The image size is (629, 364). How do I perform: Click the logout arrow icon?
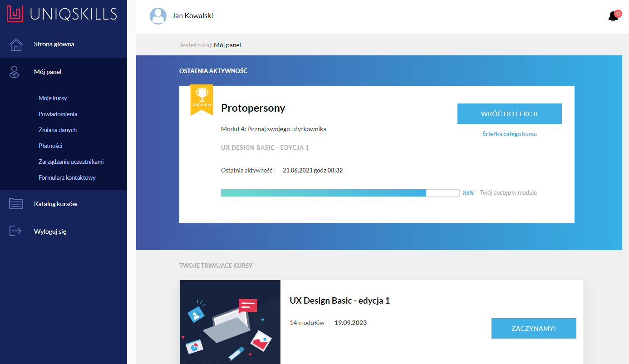click(16, 231)
